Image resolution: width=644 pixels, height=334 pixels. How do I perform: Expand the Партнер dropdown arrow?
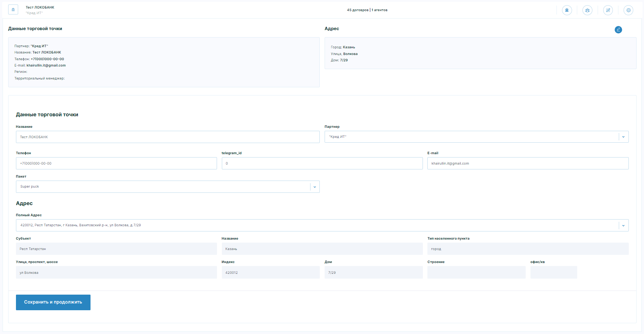tap(623, 137)
